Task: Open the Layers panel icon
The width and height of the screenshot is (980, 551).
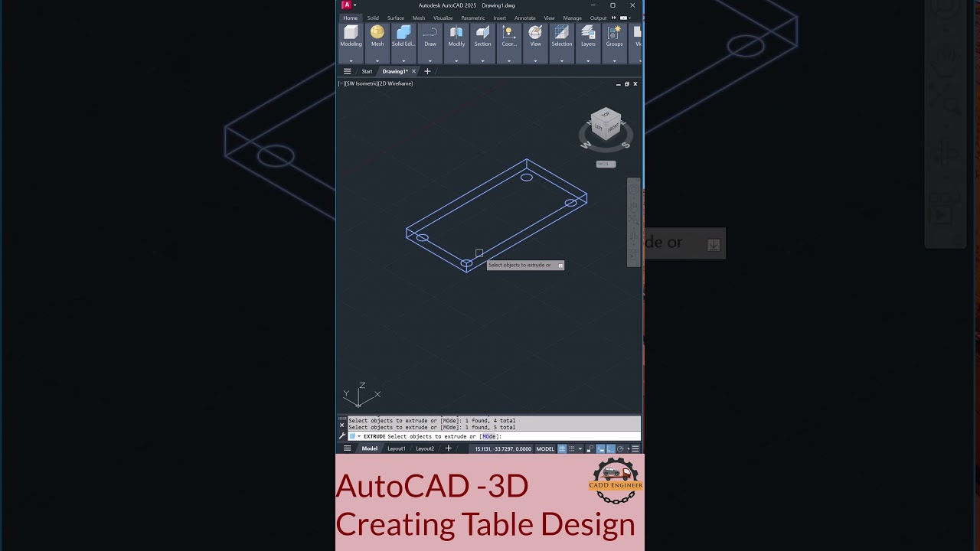Action: click(588, 32)
